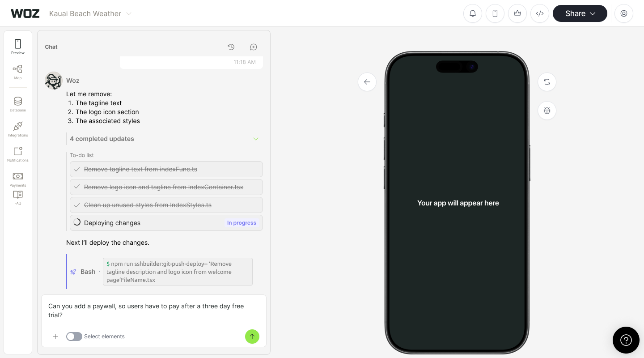
Task: Open the help question mark button
Action: pos(626,340)
